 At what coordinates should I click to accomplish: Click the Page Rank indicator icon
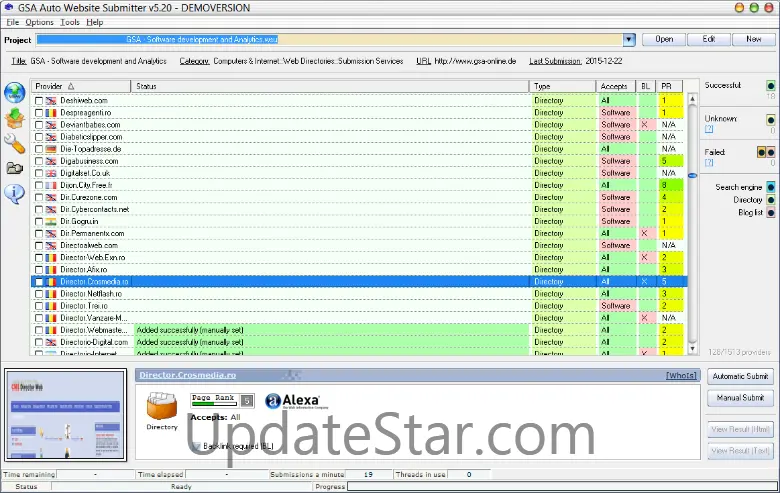click(x=222, y=399)
